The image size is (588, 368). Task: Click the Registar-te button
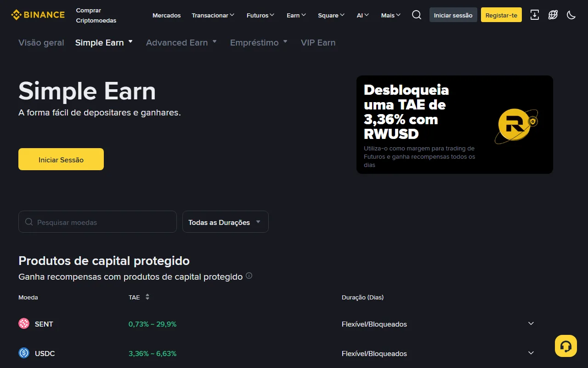(501, 15)
